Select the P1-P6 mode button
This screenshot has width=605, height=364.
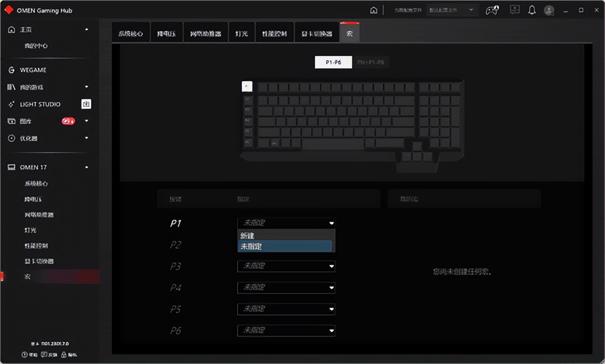tap(333, 62)
